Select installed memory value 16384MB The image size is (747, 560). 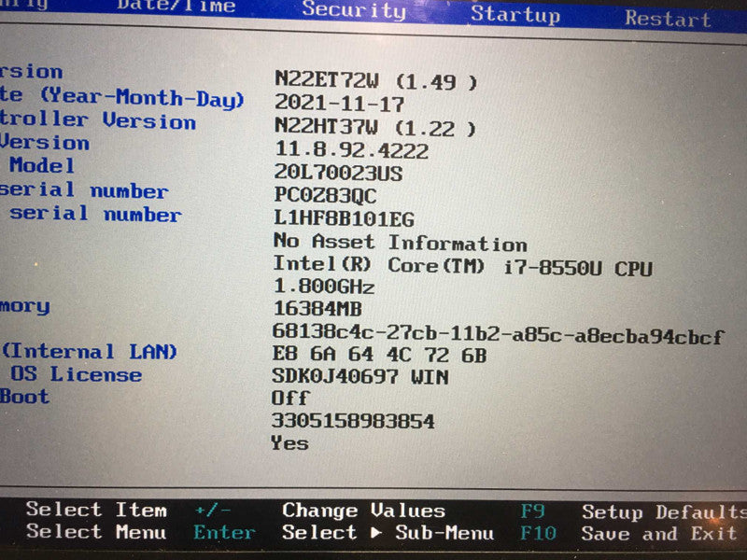pos(317,309)
